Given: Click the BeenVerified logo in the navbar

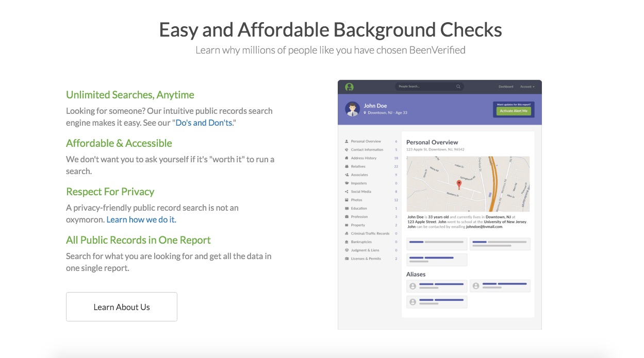Looking at the screenshot, I should coord(349,87).
